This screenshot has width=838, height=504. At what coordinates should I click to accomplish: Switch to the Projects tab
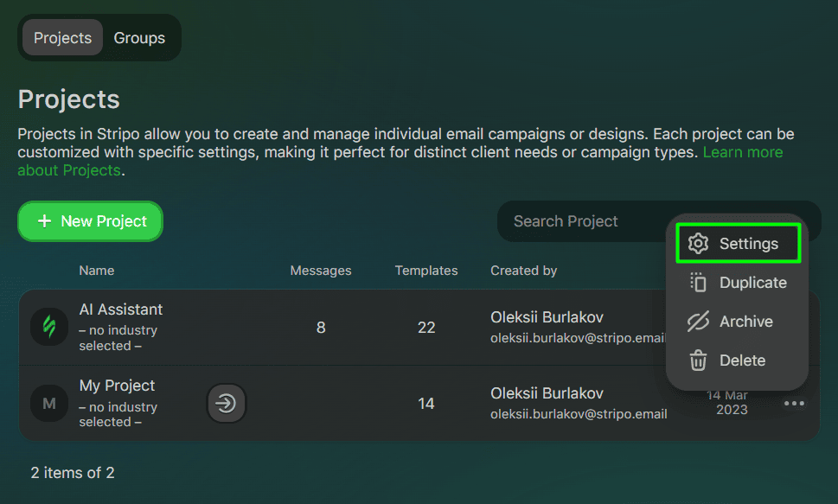[x=62, y=37]
